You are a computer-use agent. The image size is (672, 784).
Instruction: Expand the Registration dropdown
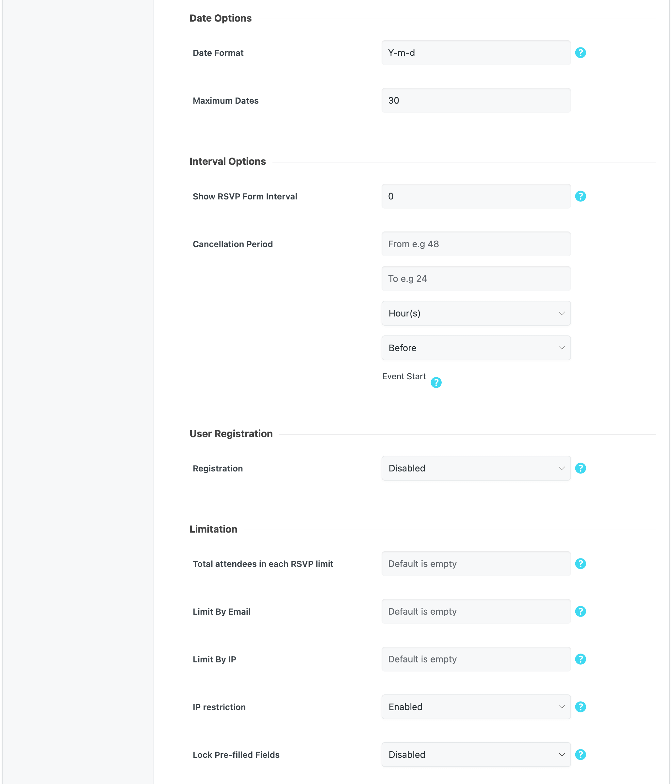point(476,468)
